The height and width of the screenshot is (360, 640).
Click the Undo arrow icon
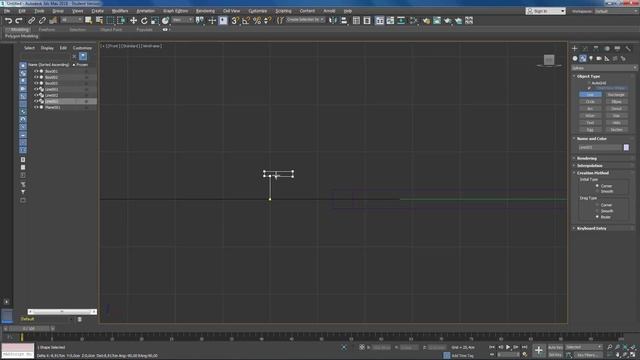click(x=8, y=20)
